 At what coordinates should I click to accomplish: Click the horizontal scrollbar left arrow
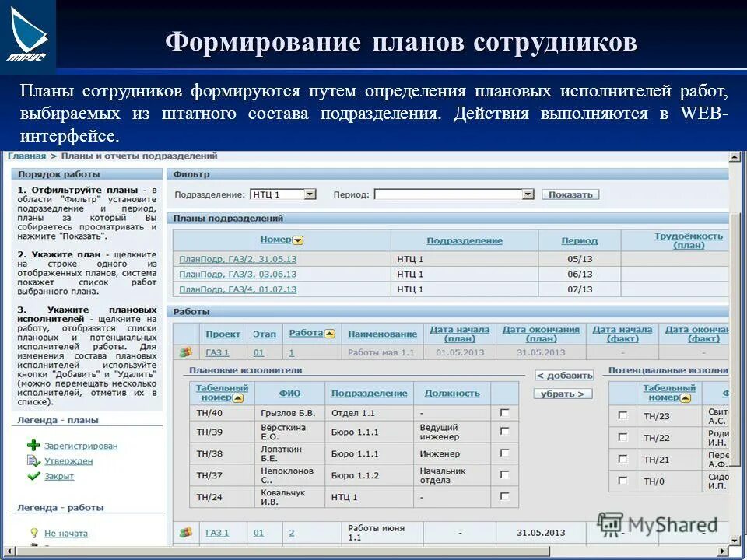pyautogui.click(x=9, y=551)
